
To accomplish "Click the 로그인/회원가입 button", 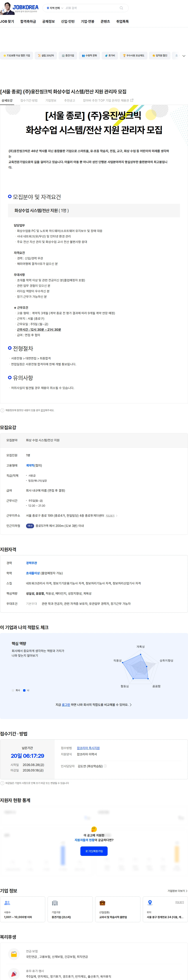I will pyautogui.click(x=94, y=851).
